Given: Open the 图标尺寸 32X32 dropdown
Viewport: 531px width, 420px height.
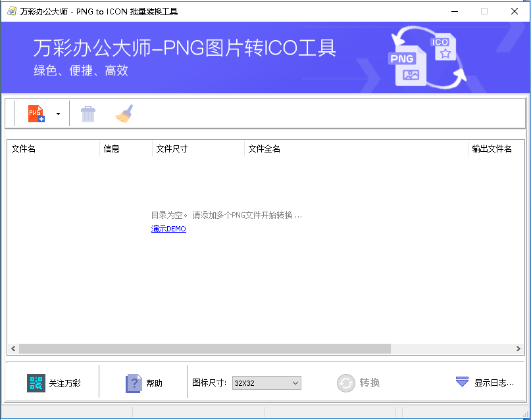Looking at the screenshot, I should pos(266,383).
